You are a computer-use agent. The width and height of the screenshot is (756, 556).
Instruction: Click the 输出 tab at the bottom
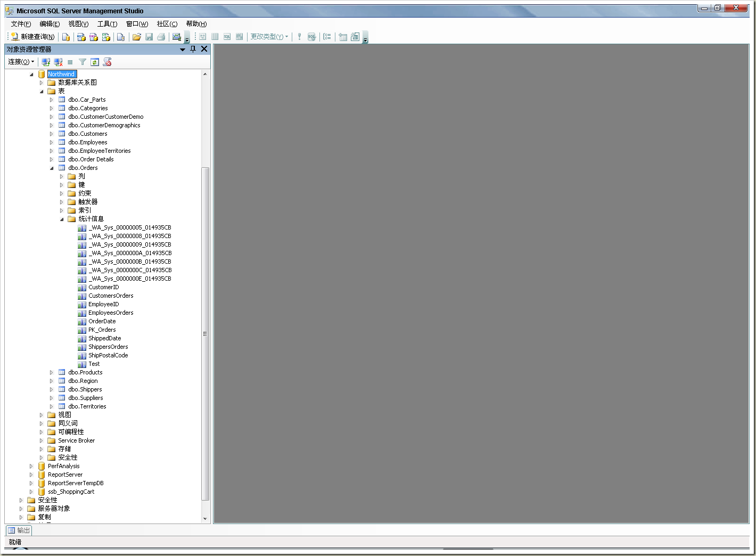(x=19, y=530)
